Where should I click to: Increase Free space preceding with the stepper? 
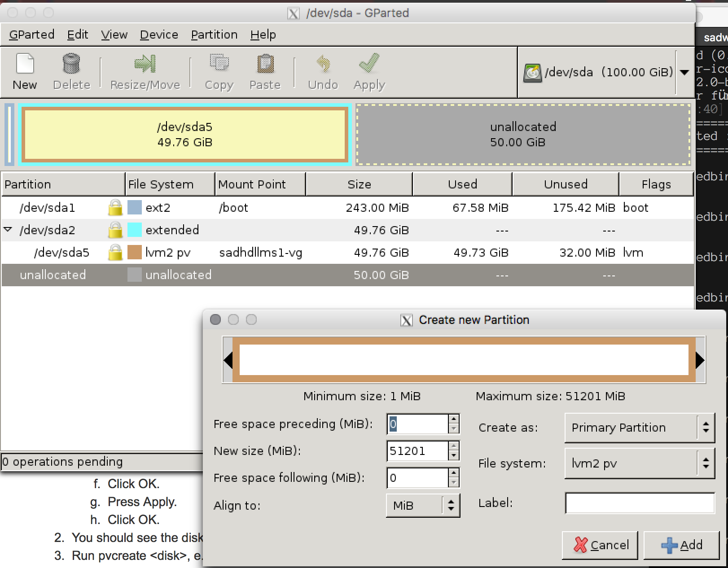pos(454,419)
